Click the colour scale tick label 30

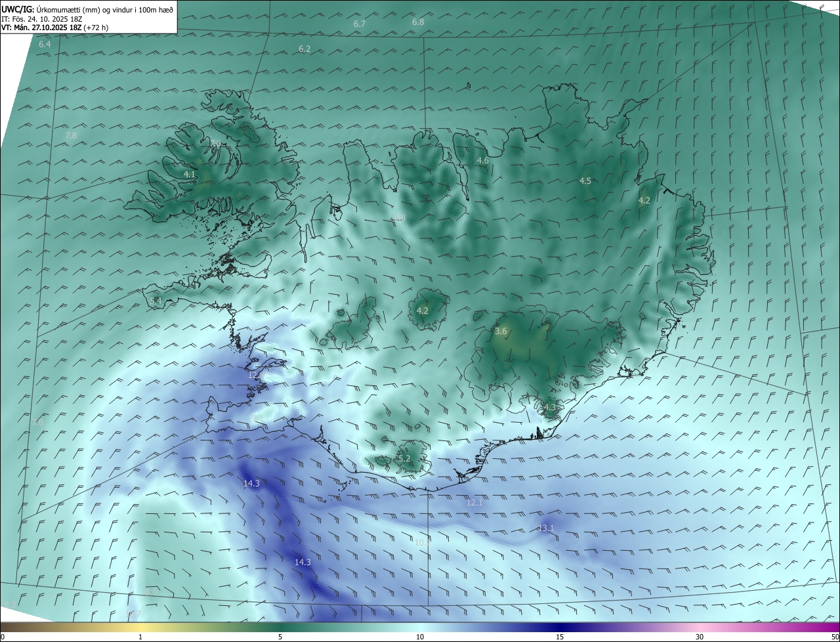tap(700, 637)
